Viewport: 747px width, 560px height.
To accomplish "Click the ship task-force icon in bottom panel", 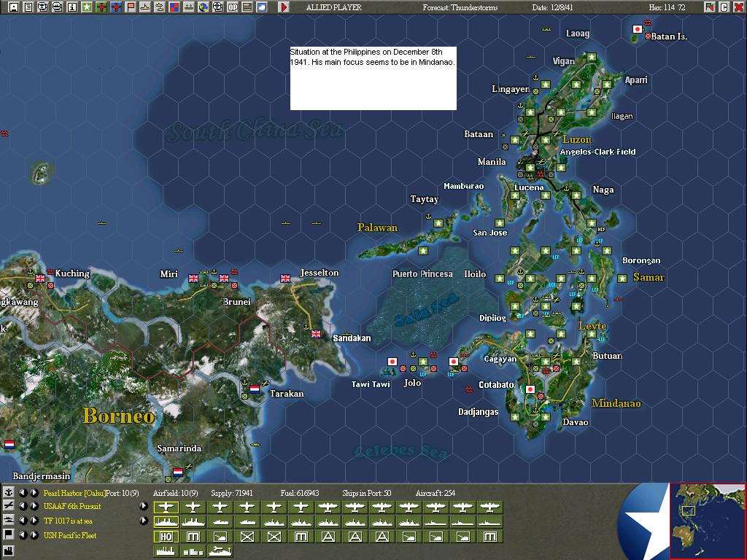I will (9, 521).
